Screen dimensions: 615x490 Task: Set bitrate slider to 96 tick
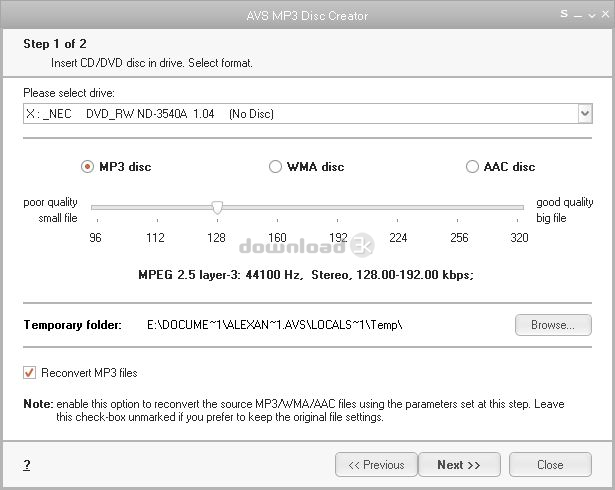coord(97,220)
